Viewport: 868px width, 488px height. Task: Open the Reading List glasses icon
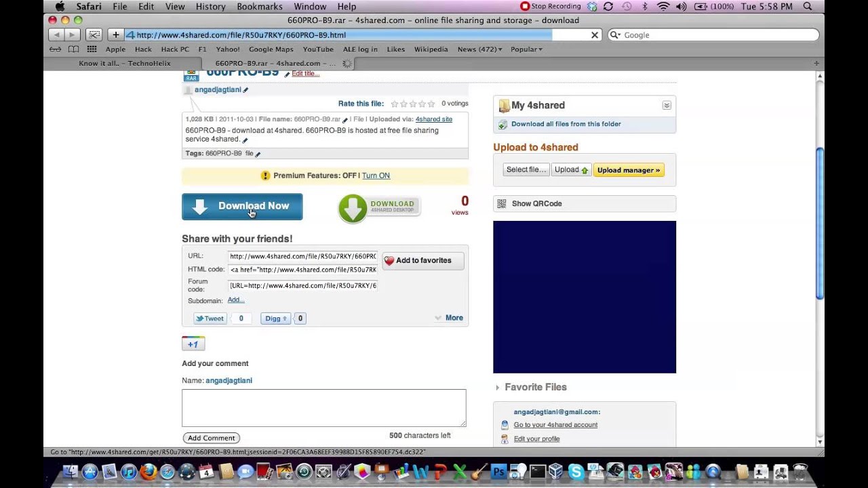pyautogui.click(x=56, y=49)
